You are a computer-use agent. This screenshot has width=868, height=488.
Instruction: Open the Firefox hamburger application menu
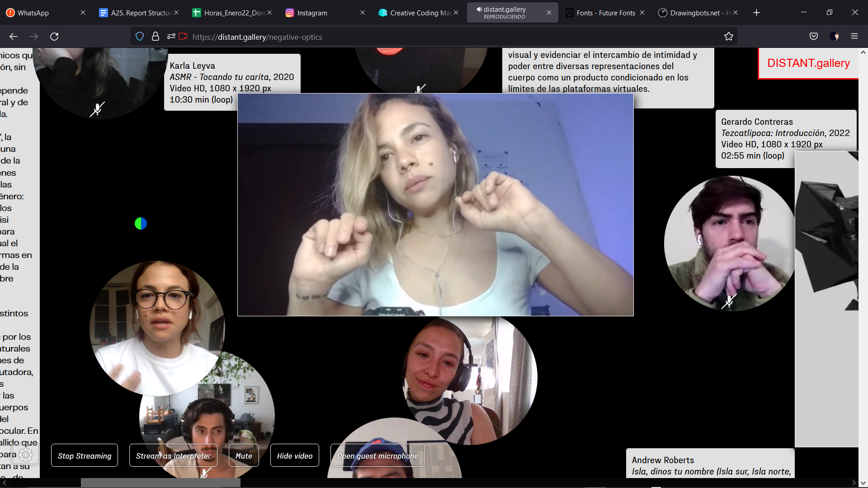(x=854, y=36)
